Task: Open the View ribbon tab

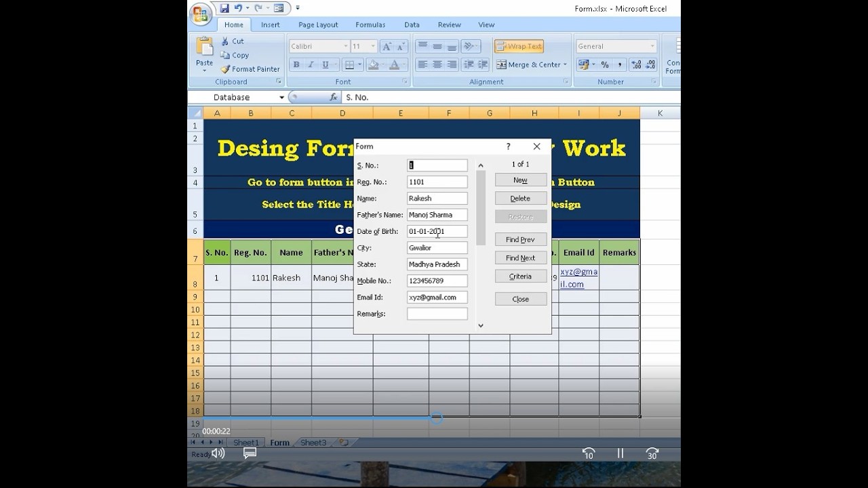Action: click(x=486, y=25)
